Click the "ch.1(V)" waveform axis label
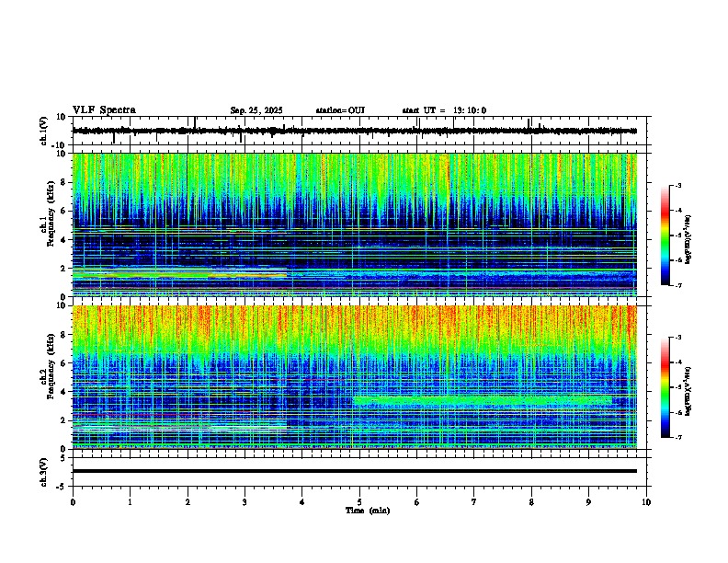This screenshot has width=728, height=563. 44,131
